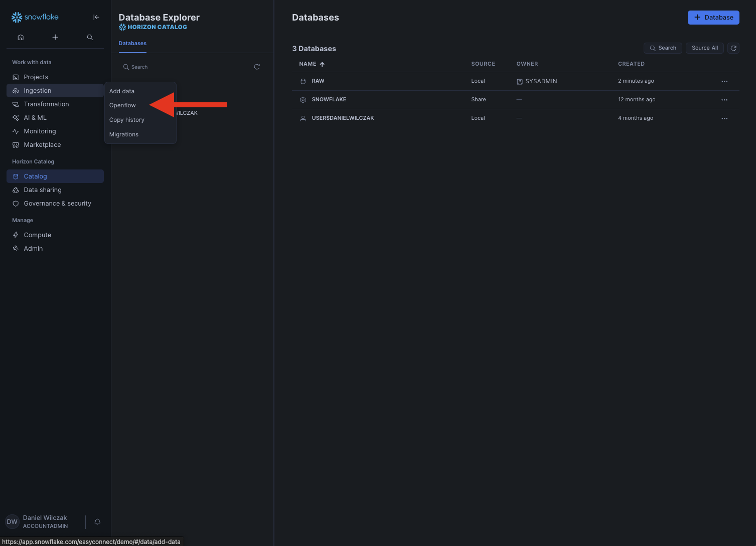Open the sidebar search magnifier icon
Image resolution: width=756 pixels, height=546 pixels.
coord(90,37)
